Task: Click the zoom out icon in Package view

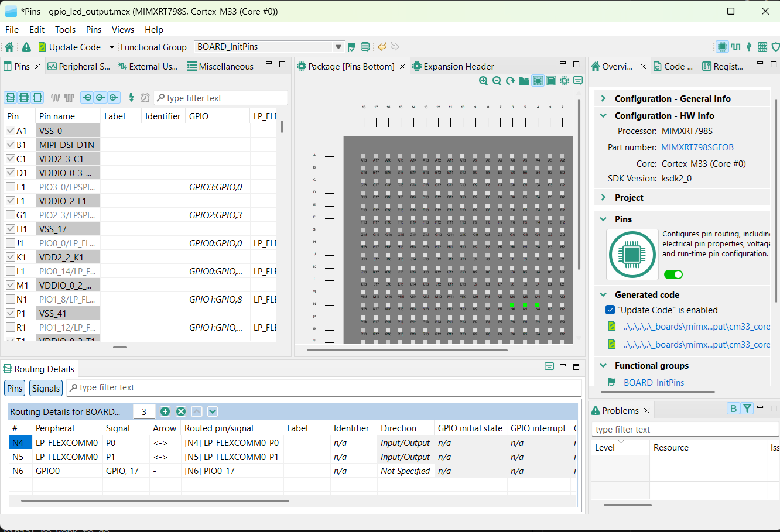Action: tap(497, 81)
